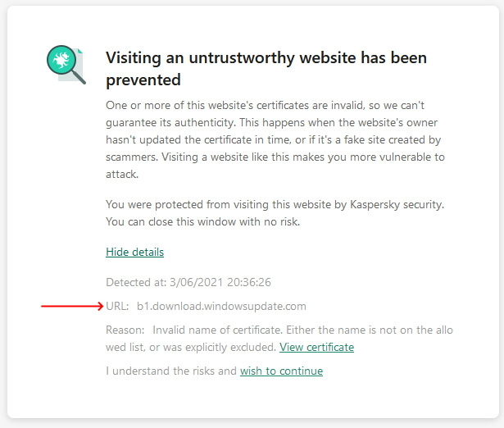Open the View certificate link
Viewport: 504px width, 428px height.
[316, 347]
